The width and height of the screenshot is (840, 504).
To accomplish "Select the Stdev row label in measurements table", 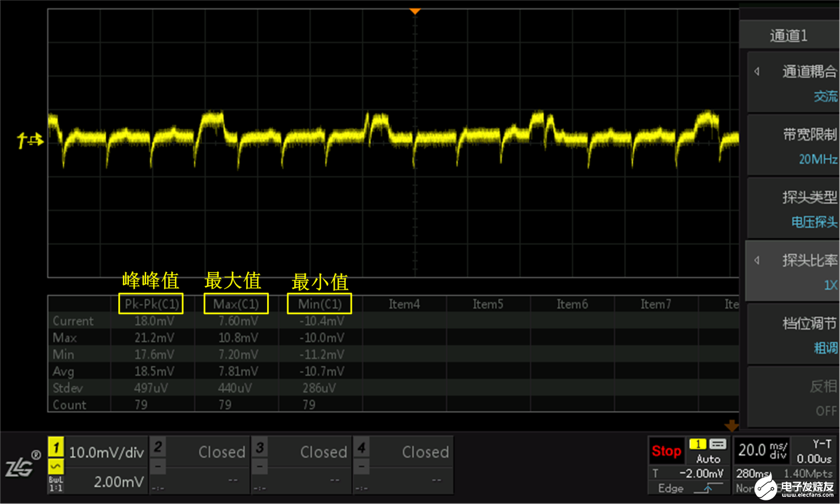I will (68, 388).
